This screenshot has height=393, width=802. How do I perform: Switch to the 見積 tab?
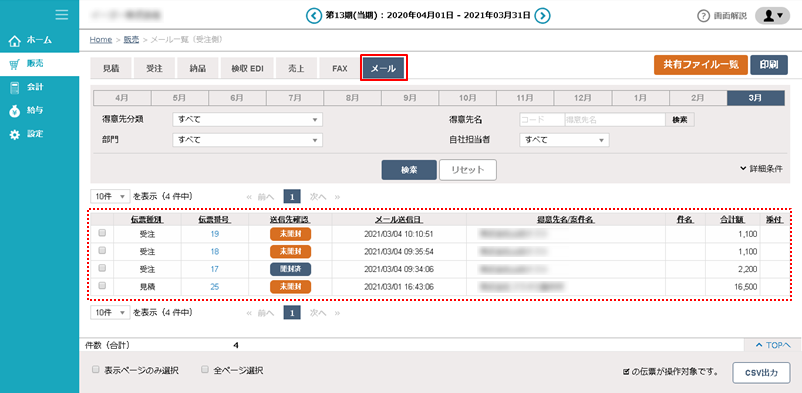pyautogui.click(x=111, y=69)
